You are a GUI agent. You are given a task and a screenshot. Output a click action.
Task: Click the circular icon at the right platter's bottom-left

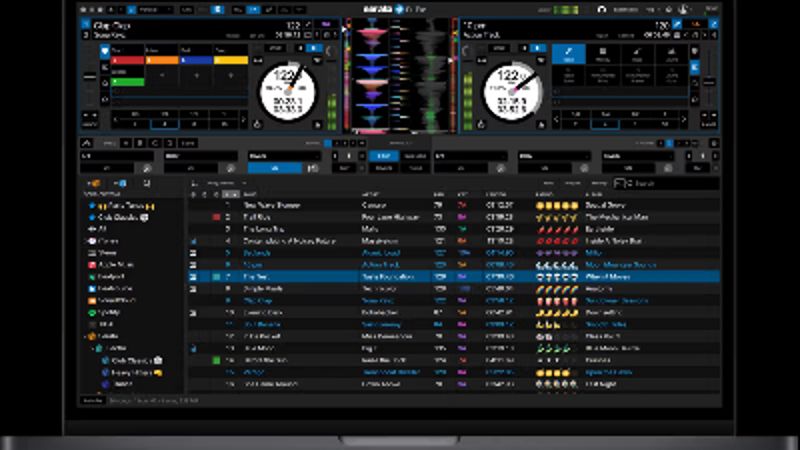pyautogui.click(x=481, y=124)
